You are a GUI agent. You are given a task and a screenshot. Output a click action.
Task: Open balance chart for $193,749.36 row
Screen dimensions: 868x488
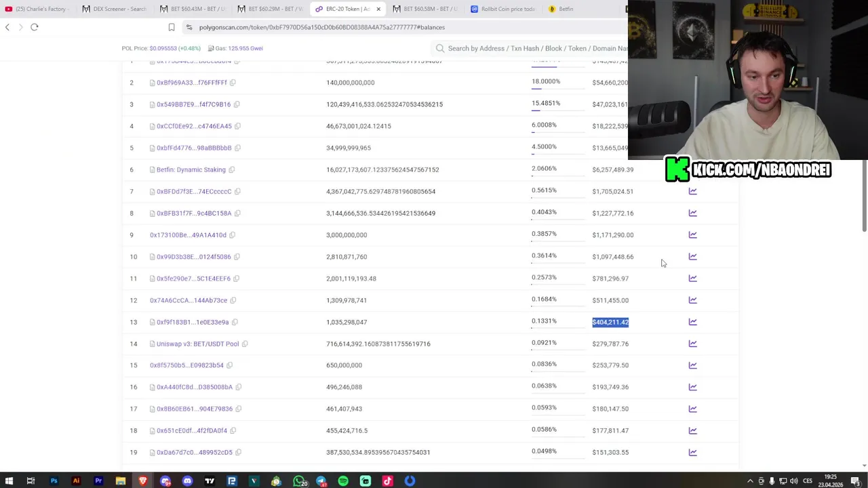coord(692,387)
